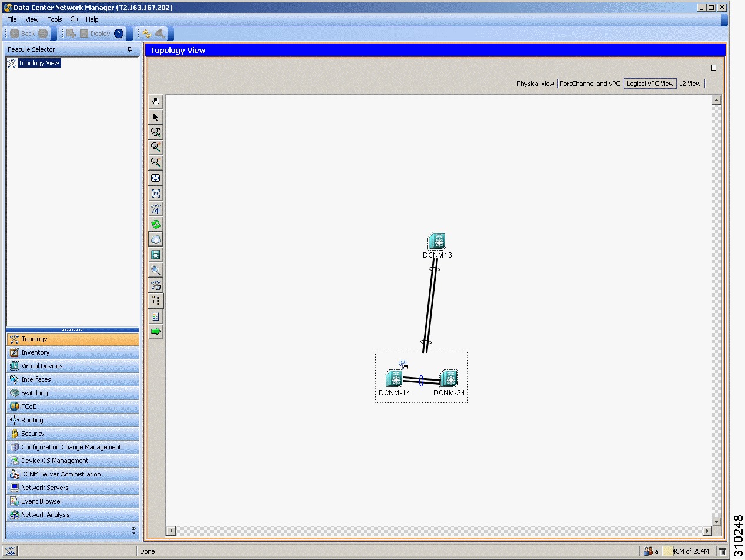Click the vertical scrollbar down arrow
The image size is (745, 560).
coord(716,521)
